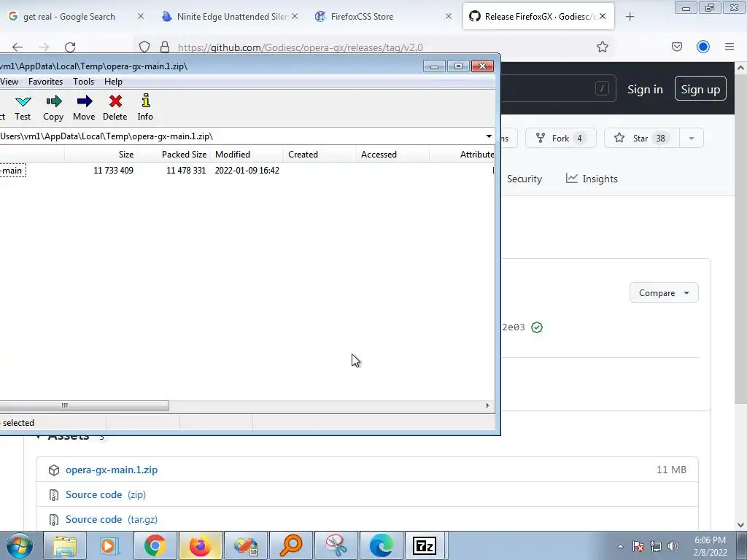Viewport: 747px width, 560px height.
Task: Sort by Created column header
Action: pyautogui.click(x=320, y=155)
